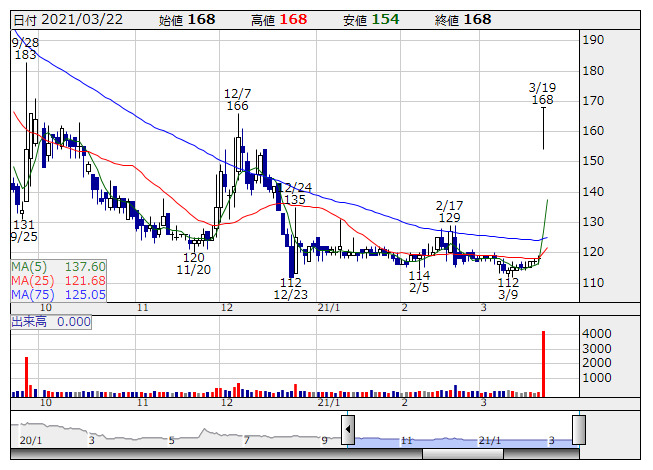Click the left range slider handle with arrow

tap(348, 430)
